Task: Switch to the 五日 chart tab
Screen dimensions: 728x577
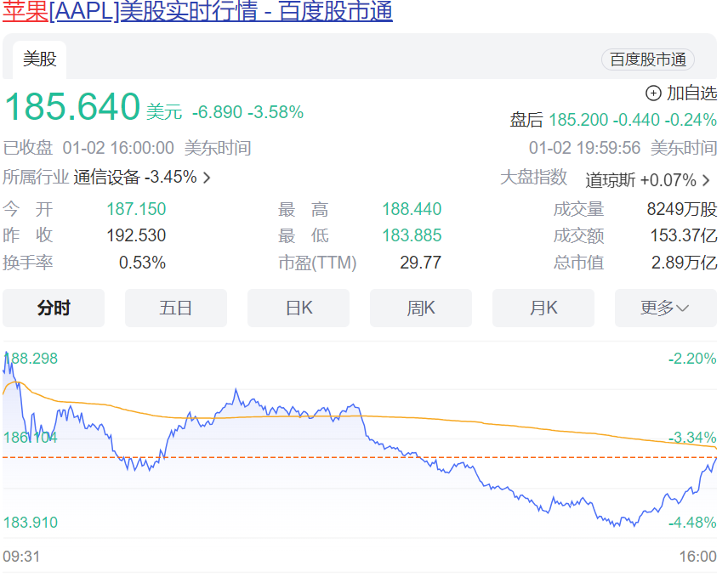Action: point(176,308)
